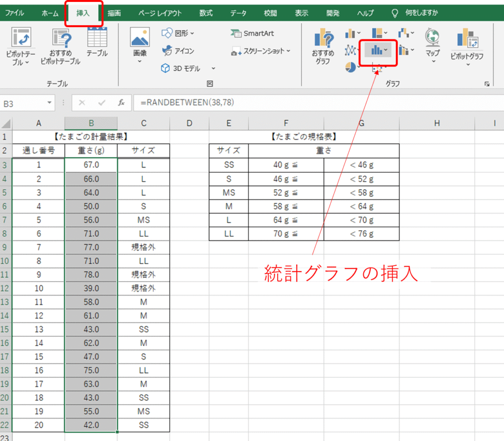Switch to the ホーム tab
The image size is (504, 441).
(50, 13)
